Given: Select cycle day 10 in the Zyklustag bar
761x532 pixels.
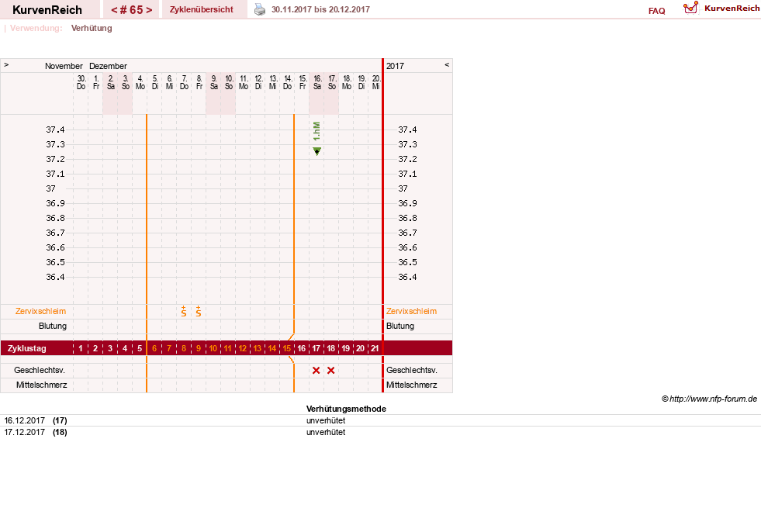Looking at the screenshot, I should point(213,348).
